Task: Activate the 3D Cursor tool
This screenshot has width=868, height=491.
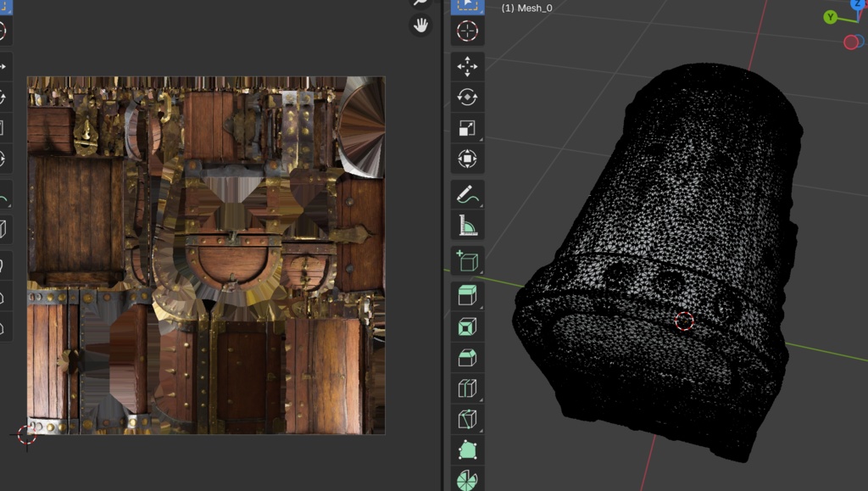Action: pos(467,31)
